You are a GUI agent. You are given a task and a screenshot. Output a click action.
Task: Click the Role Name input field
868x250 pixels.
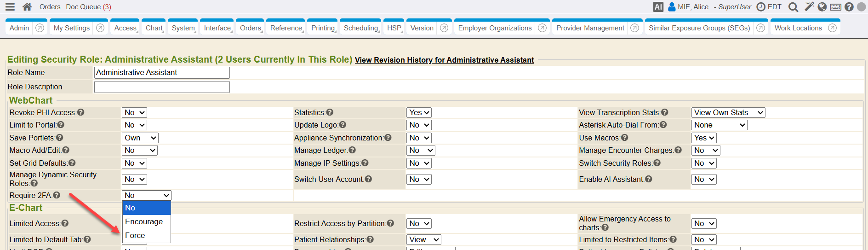162,73
